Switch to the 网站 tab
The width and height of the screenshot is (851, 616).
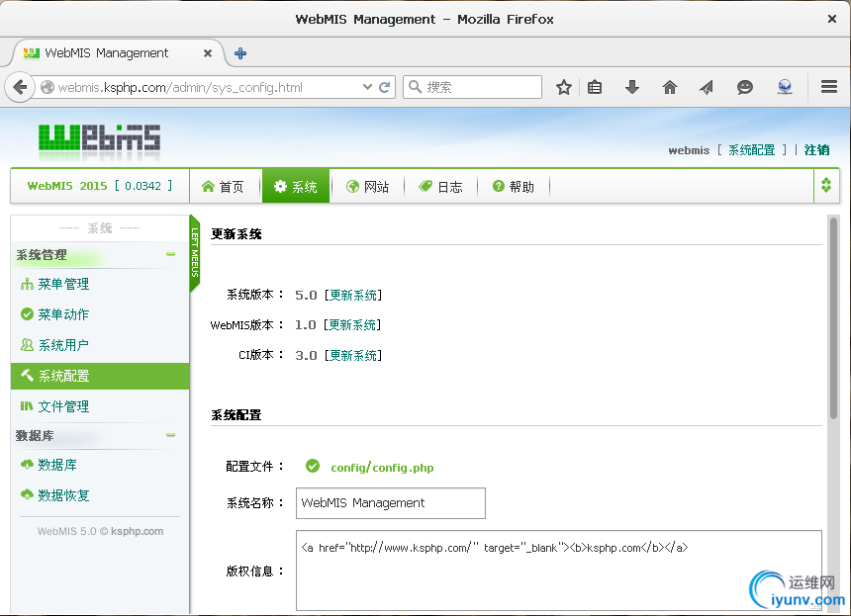(x=368, y=187)
